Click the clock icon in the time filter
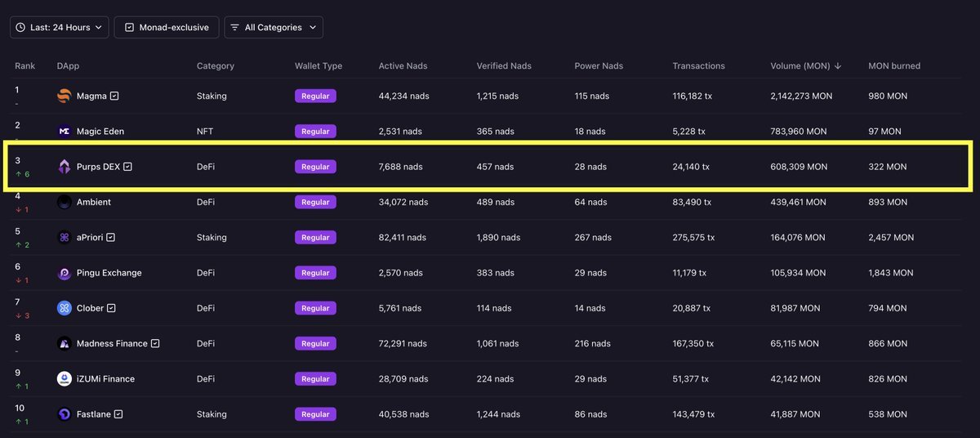This screenshot has width=980, height=438. coord(20,27)
